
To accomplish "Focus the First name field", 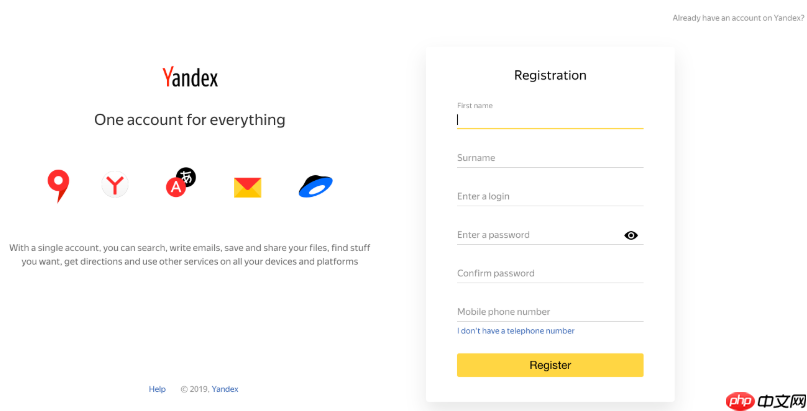I will 549,119.
